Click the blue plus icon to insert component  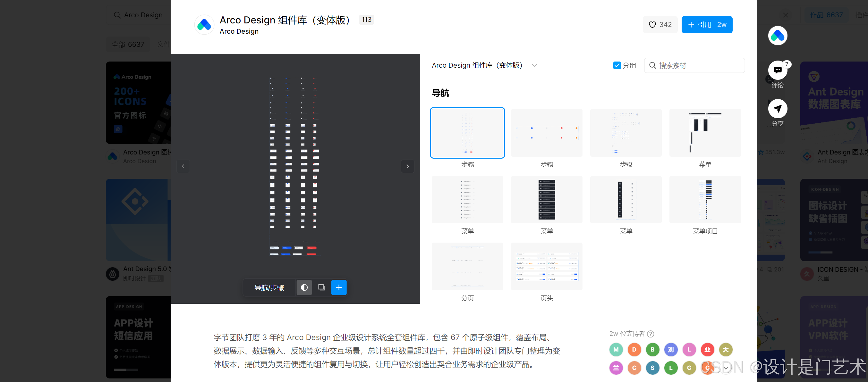339,287
